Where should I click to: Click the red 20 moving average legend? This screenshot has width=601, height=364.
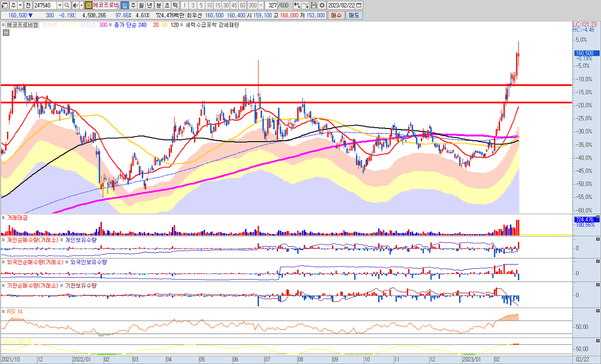pyautogui.click(x=155, y=25)
